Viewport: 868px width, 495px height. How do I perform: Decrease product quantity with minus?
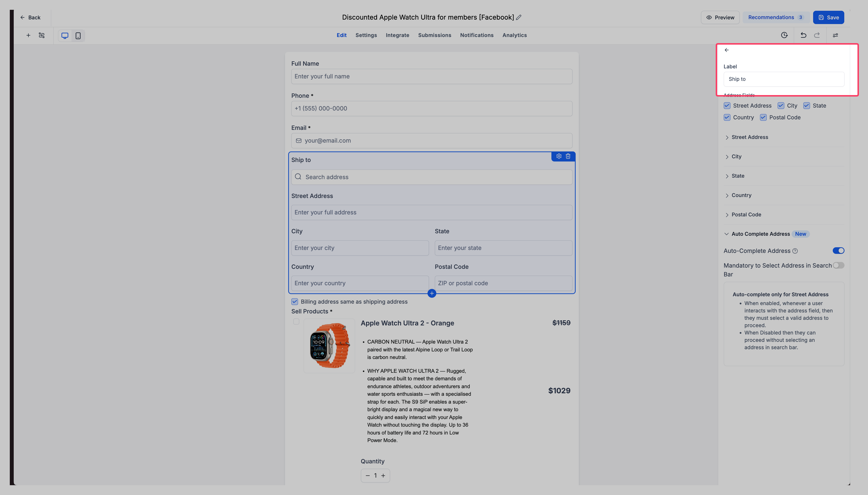(368, 476)
